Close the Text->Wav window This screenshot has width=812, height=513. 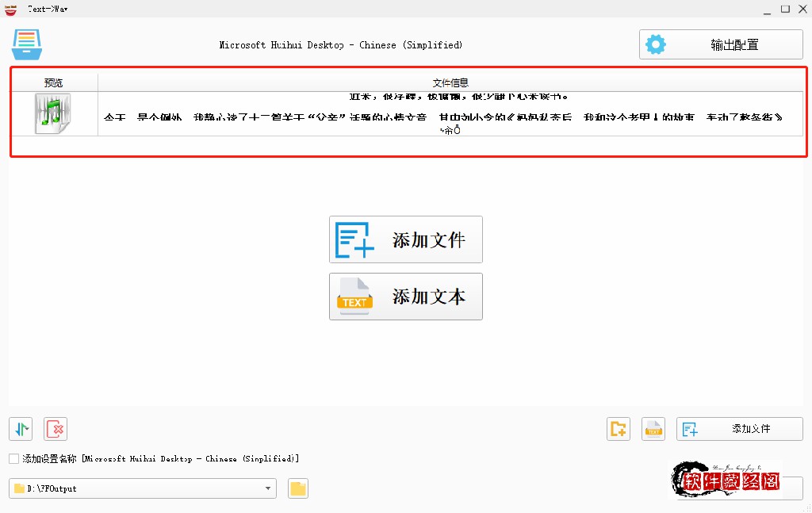point(802,9)
